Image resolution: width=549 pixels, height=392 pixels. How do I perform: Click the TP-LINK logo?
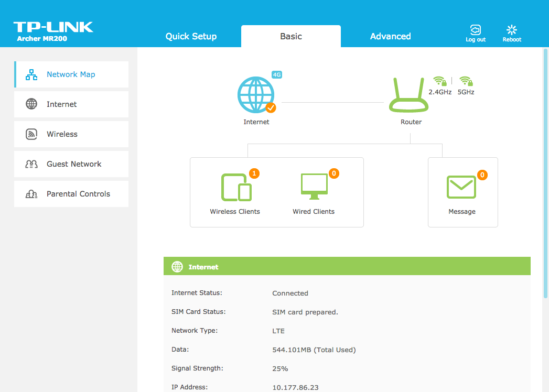[x=53, y=28]
